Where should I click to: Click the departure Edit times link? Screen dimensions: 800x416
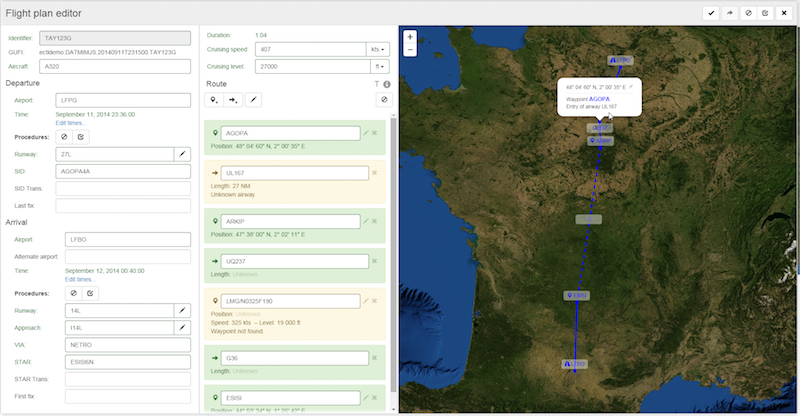pos(70,123)
